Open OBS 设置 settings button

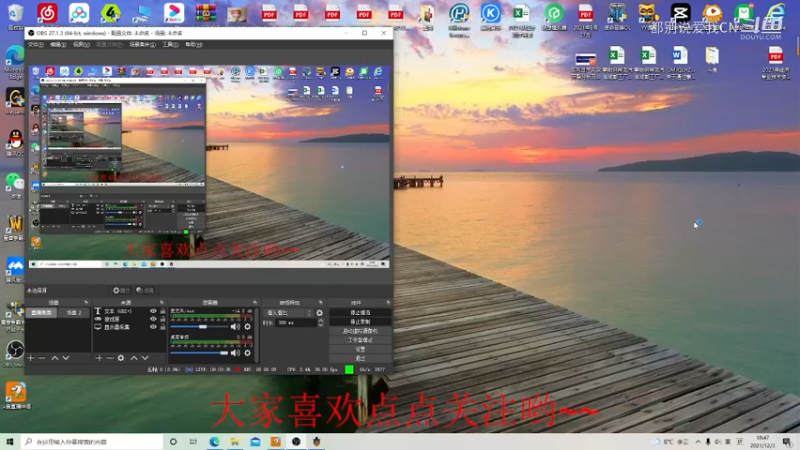tap(360, 349)
